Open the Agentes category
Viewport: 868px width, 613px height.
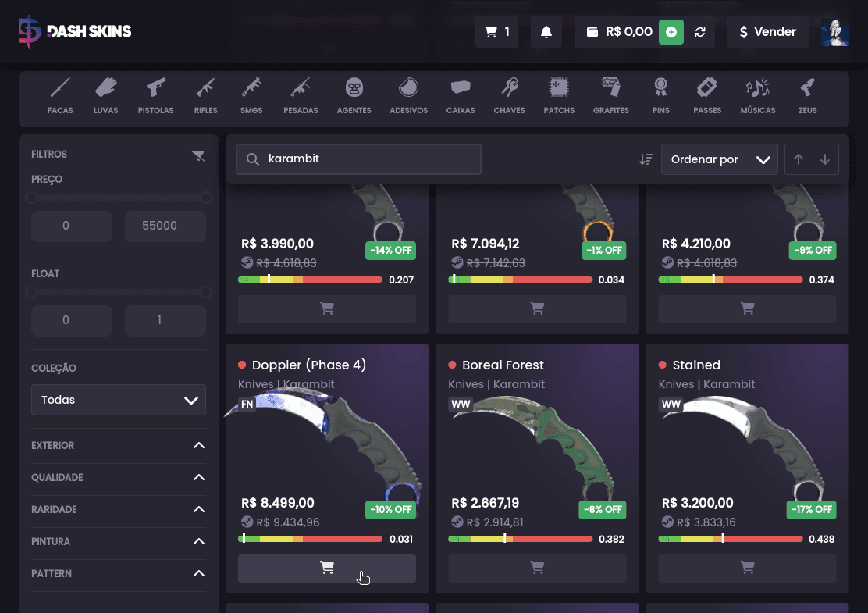[354, 96]
